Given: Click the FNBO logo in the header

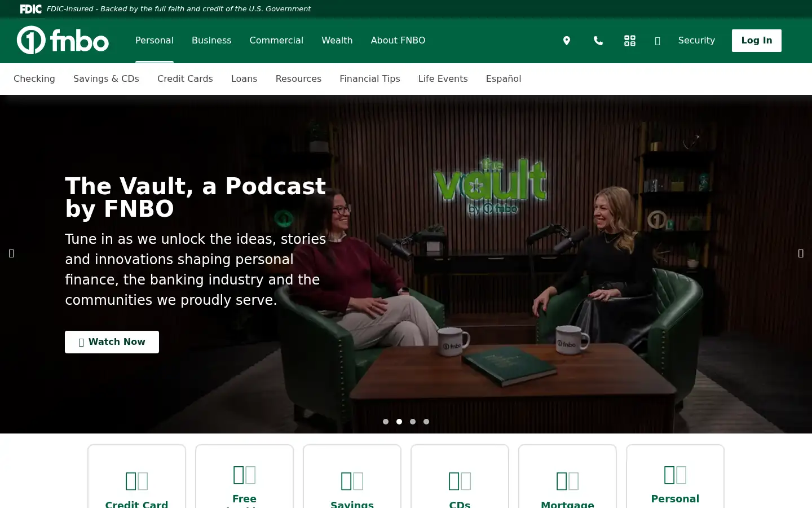Looking at the screenshot, I should point(63,40).
